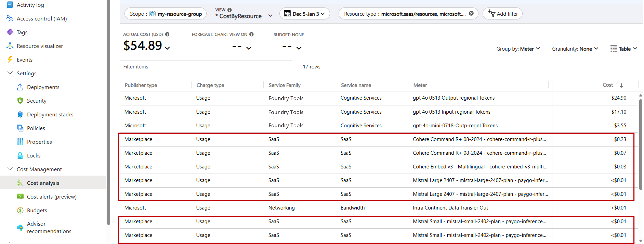Select the gpt-4o-mini-0718-Outp-regnl Tokens meter

pos(455,126)
